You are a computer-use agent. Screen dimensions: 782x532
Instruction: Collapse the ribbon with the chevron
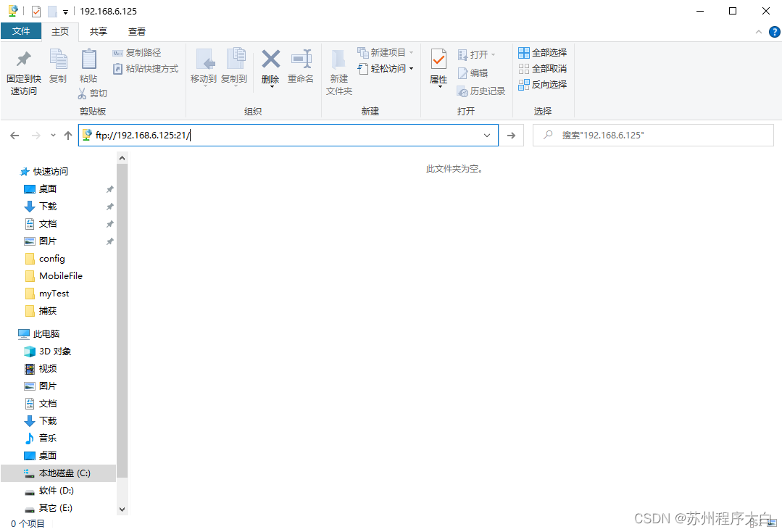tap(759, 32)
